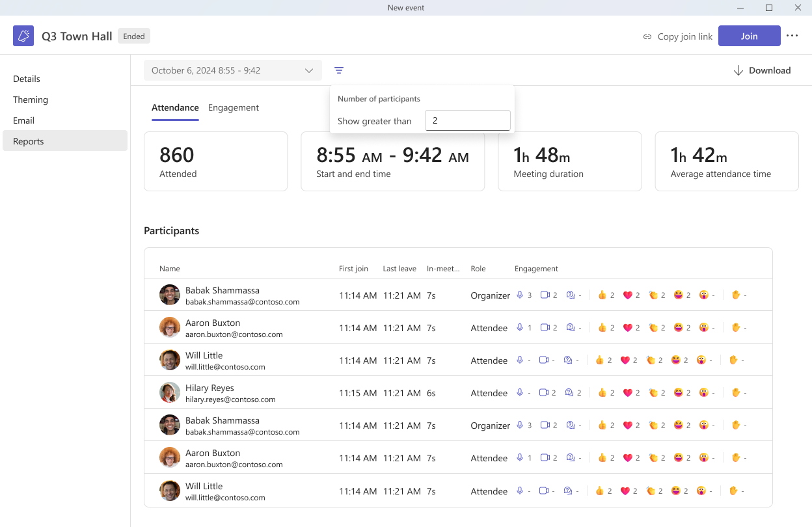Image resolution: width=812 pixels, height=527 pixels.
Task: Click Attendee role in Hilary Reyes row
Action: [489, 393]
